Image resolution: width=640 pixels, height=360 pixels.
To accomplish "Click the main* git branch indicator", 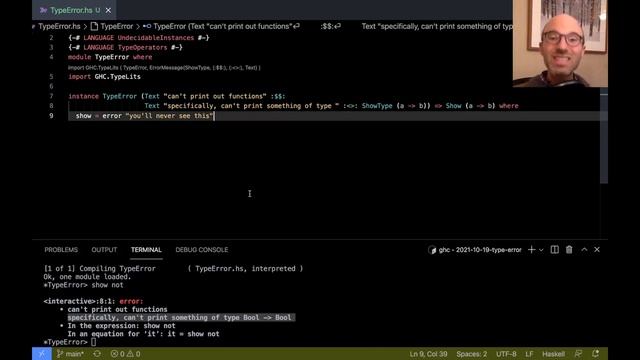I will [x=70, y=354].
